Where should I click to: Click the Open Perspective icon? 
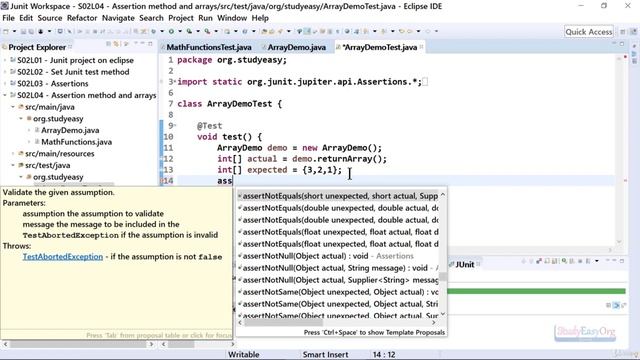[622, 31]
